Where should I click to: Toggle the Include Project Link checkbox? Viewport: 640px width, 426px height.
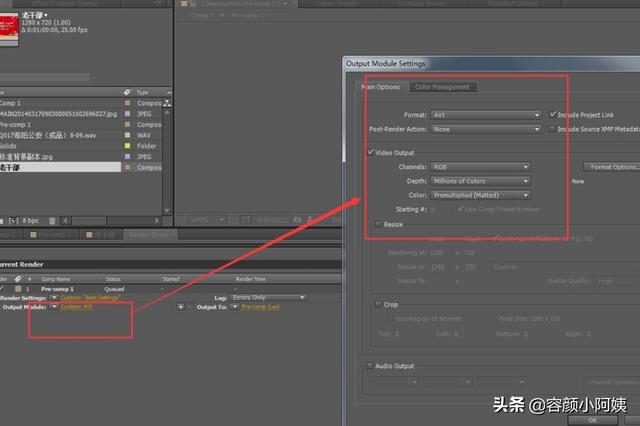(552, 115)
